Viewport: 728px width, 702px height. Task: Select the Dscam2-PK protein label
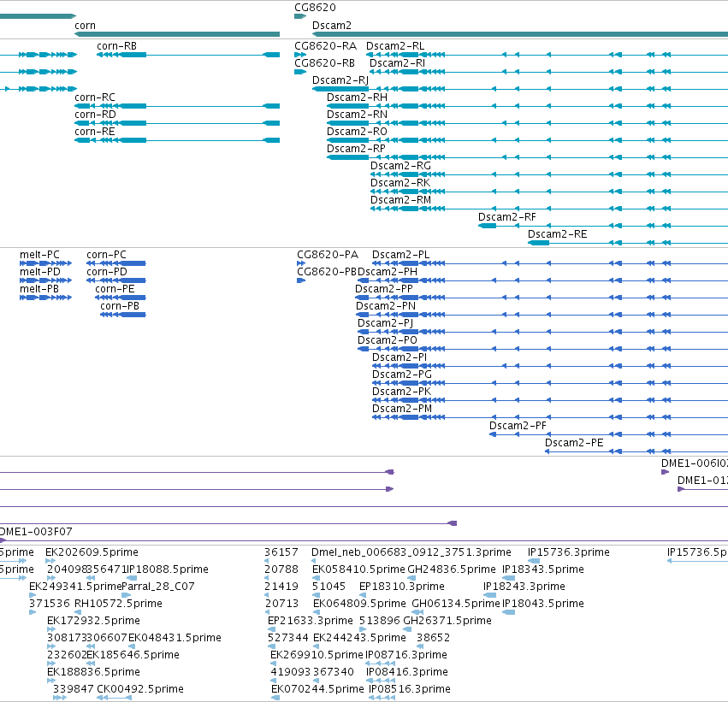pyautogui.click(x=401, y=392)
